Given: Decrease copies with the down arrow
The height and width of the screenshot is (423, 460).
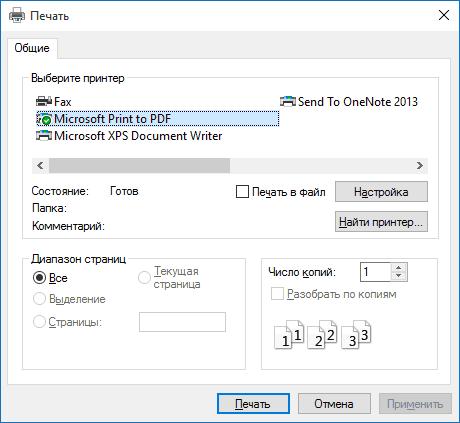Looking at the screenshot, I should (x=399, y=276).
